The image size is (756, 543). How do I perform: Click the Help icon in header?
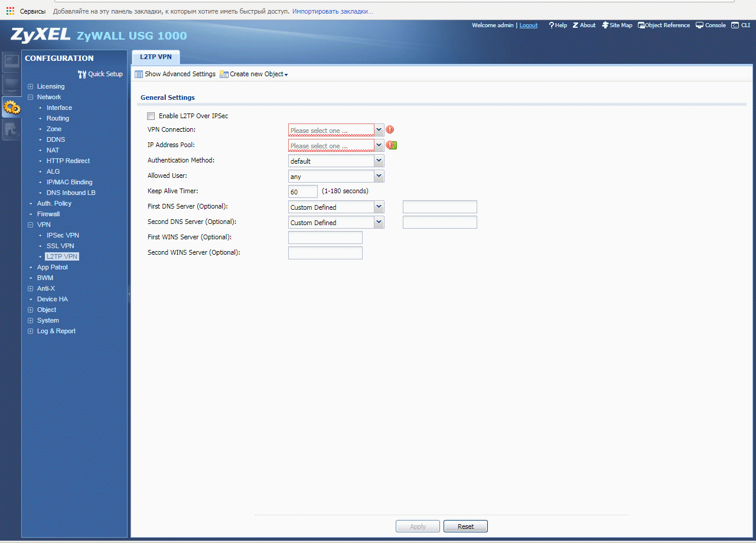552,25
